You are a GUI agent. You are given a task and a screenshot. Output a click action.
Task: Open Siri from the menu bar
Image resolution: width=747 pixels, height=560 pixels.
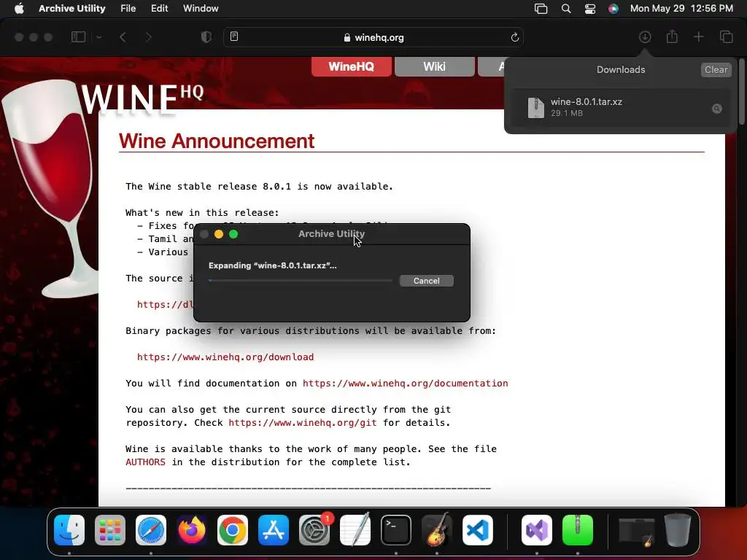613,9
